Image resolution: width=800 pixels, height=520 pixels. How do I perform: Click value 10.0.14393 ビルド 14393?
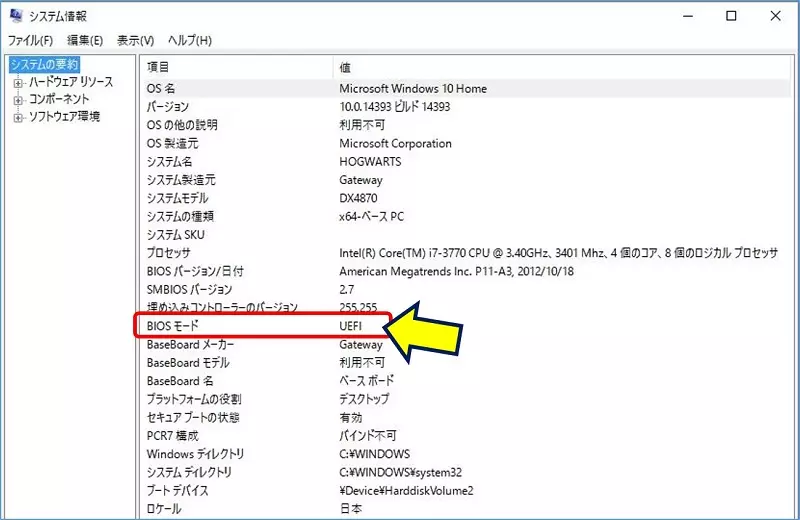coord(394,107)
